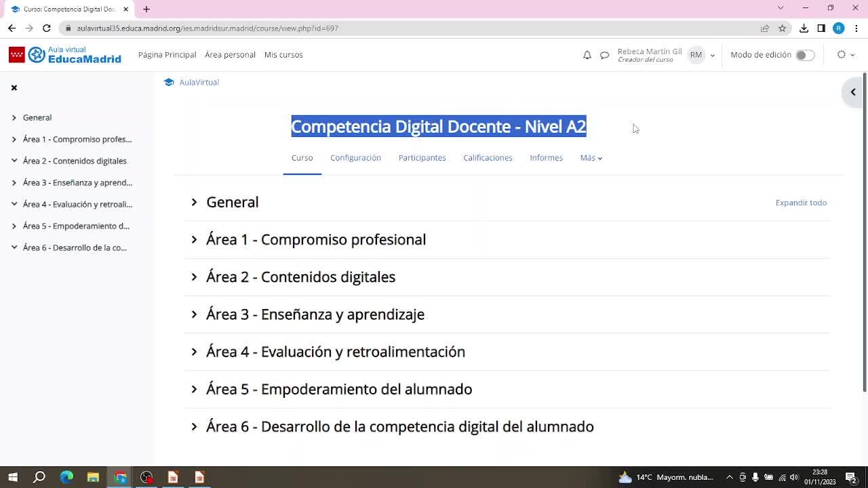868x488 pixels.
Task: Switch to the Participantes tab
Action: point(422,158)
